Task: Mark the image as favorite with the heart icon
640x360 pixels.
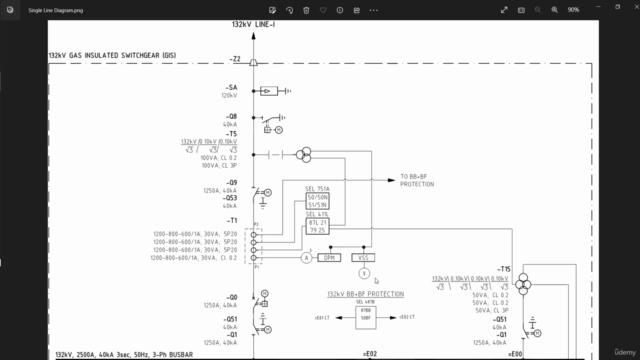Action: pos(323,10)
